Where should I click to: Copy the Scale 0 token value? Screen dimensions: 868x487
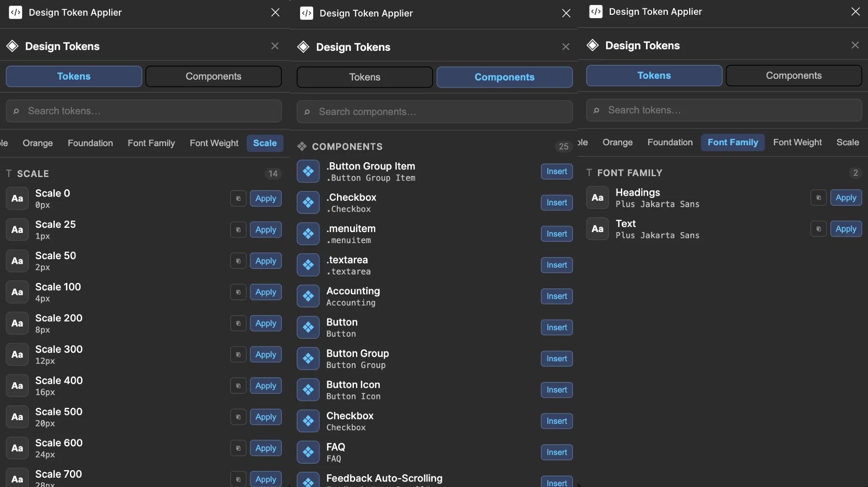coord(238,199)
